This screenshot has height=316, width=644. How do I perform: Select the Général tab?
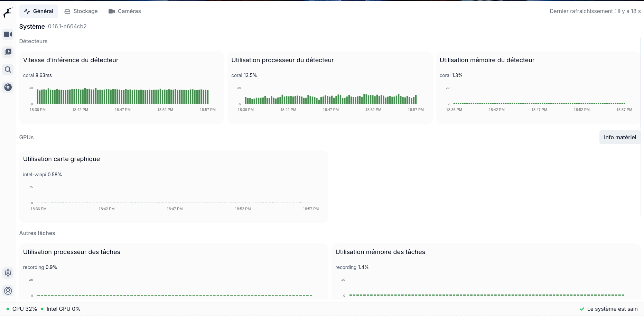tap(39, 11)
